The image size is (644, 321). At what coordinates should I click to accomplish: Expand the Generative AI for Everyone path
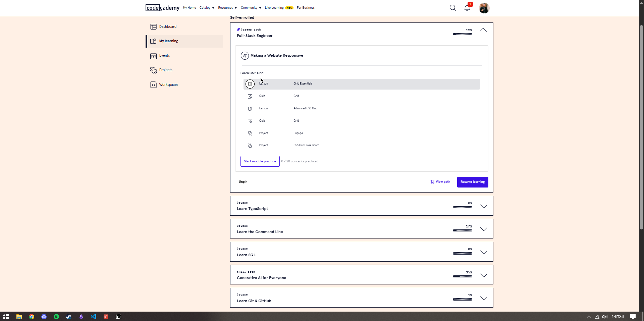[483, 275]
